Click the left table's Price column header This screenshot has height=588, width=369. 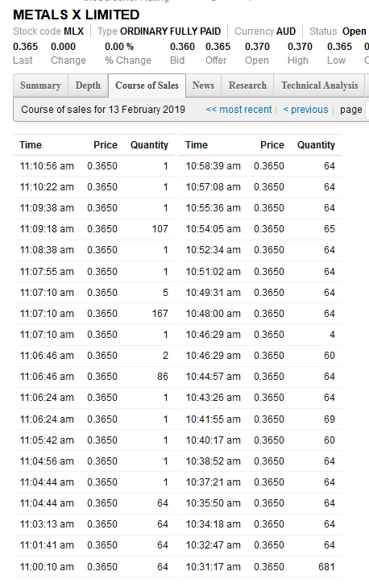106,145
